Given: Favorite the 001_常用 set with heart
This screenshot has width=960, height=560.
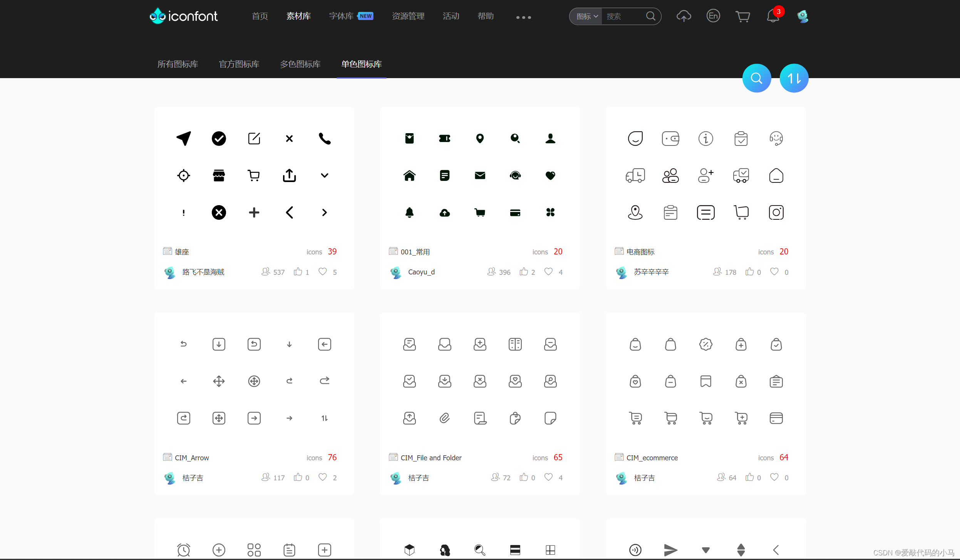Looking at the screenshot, I should pos(548,271).
